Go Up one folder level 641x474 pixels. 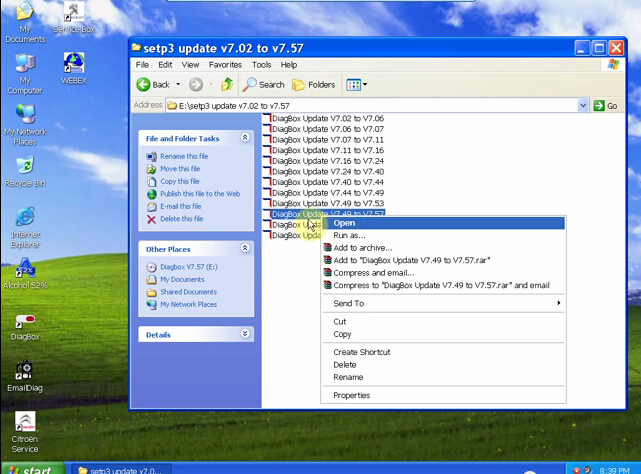tap(227, 85)
